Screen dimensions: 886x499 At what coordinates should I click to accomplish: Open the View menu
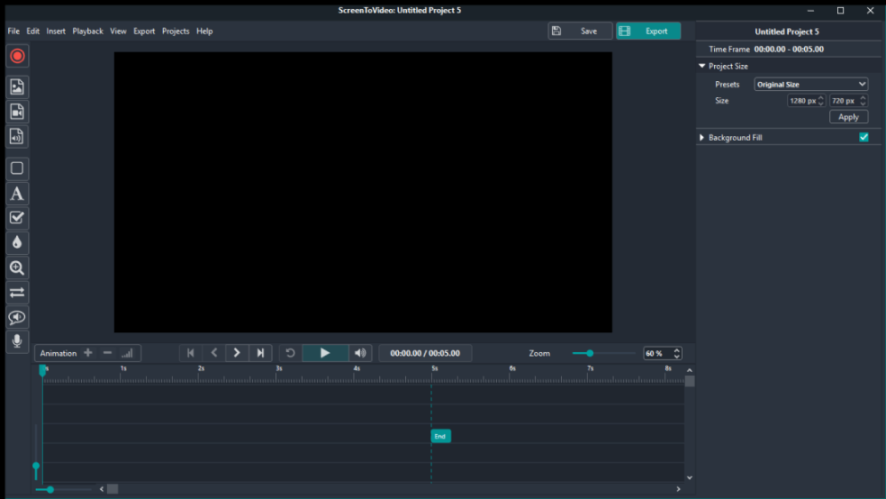[118, 31]
